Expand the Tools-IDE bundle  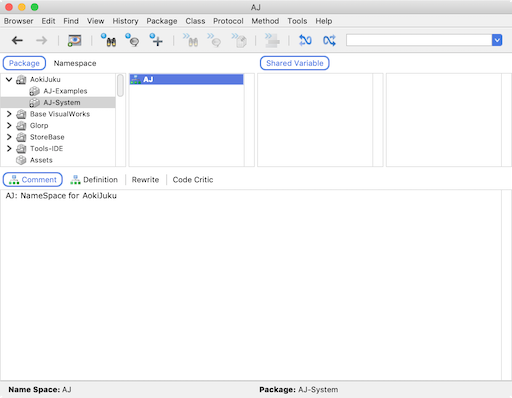(x=9, y=149)
